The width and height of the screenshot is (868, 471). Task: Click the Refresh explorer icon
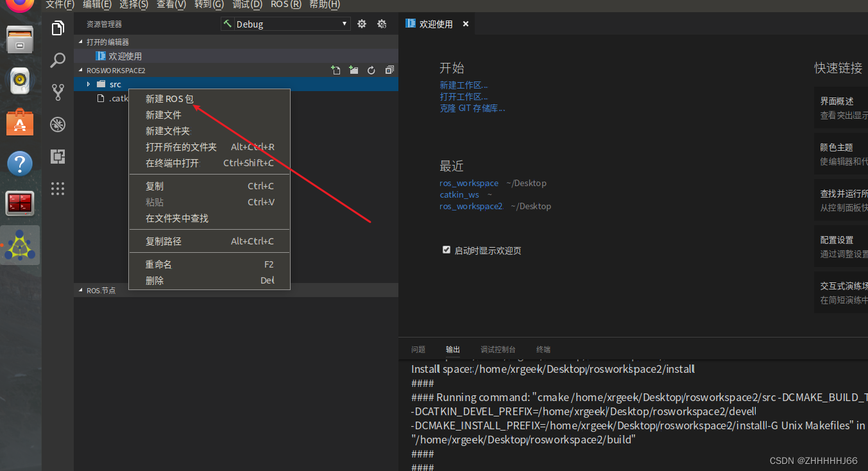pos(371,70)
